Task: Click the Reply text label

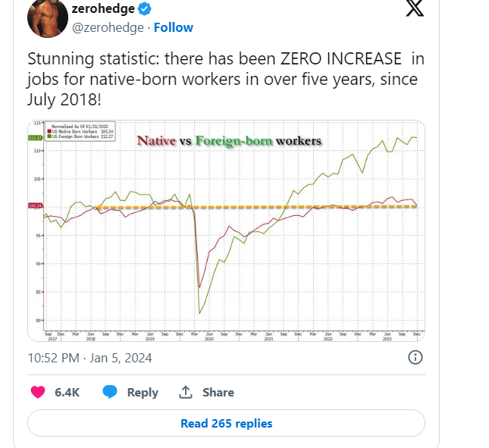Action: [143, 393]
